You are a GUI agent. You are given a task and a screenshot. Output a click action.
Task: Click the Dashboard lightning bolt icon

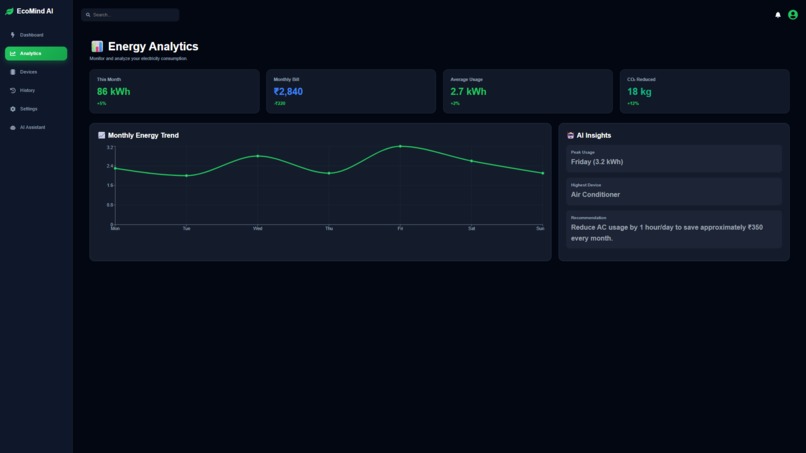[x=13, y=35]
